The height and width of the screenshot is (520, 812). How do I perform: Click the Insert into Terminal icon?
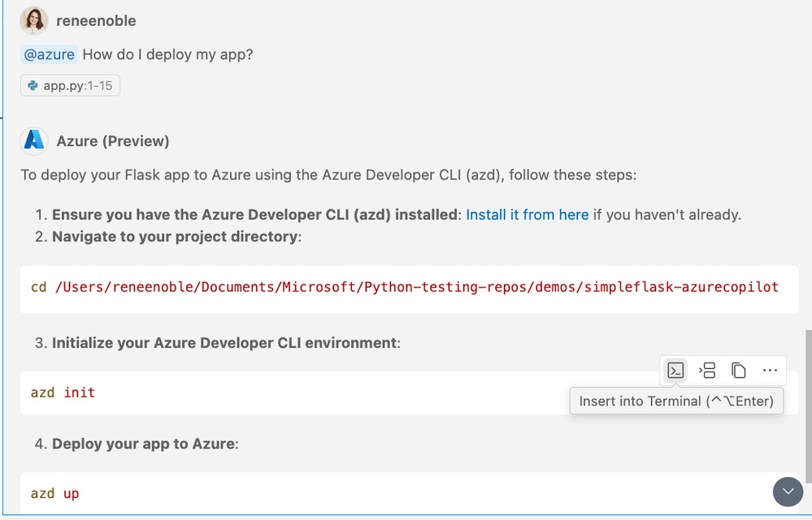(x=675, y=370)
